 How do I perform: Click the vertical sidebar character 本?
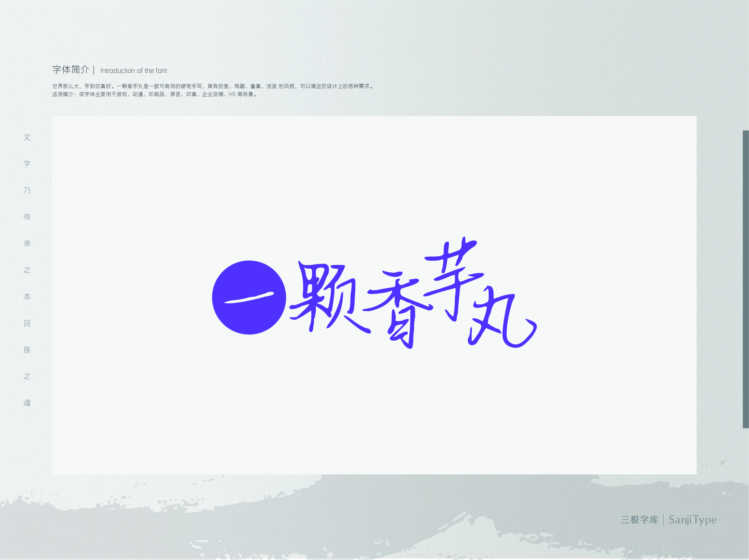(27, 297)
